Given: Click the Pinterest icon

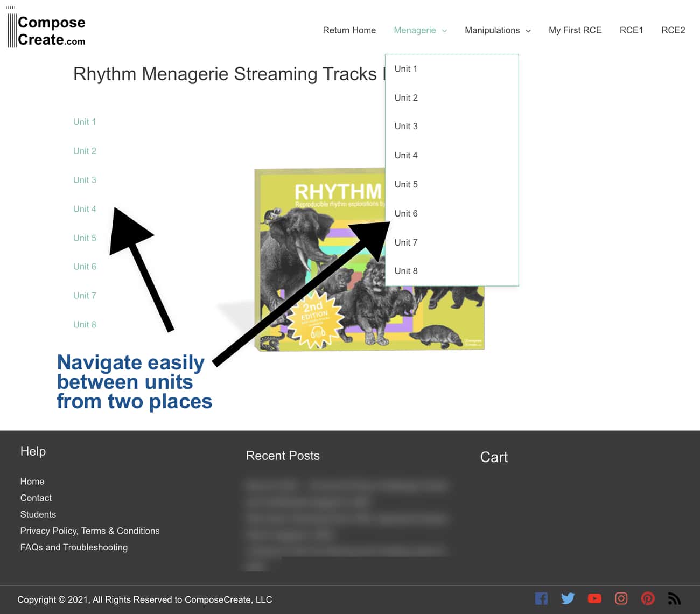Looking at the screenshot, I should click(x=648, y=598).
